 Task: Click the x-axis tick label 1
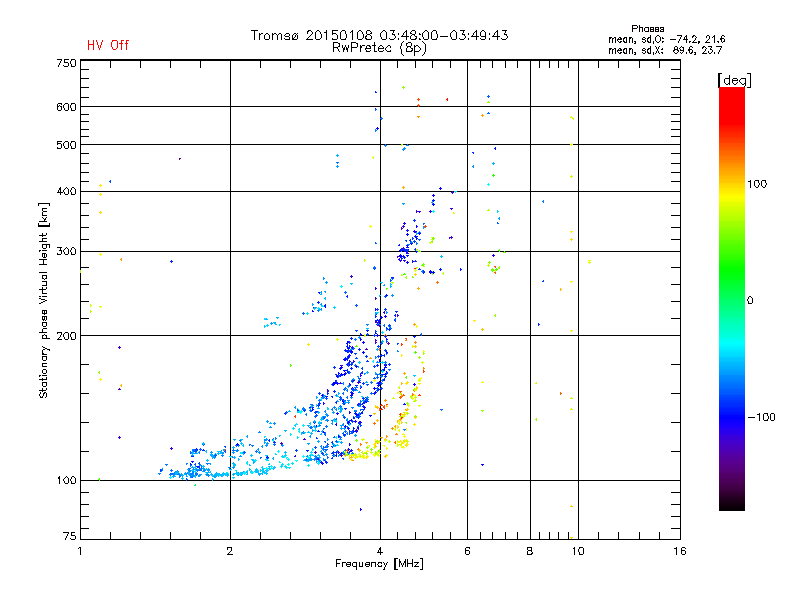[80, 551]
